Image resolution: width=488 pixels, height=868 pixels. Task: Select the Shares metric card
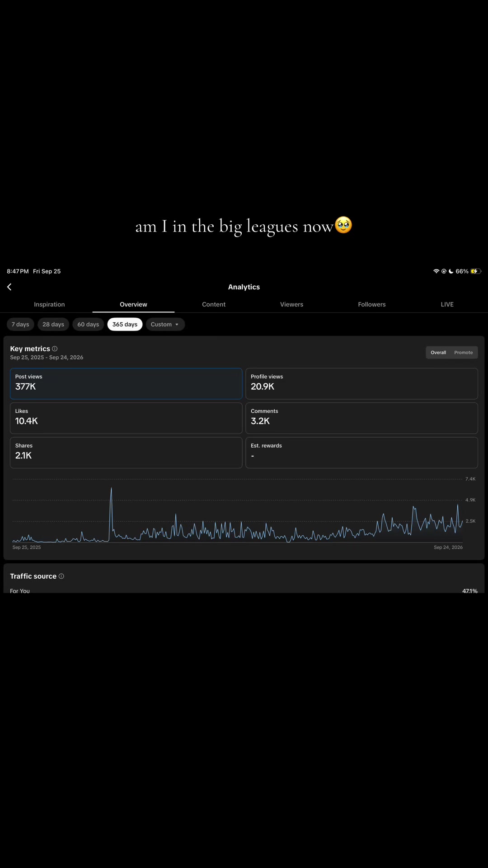tap(126, 453)
